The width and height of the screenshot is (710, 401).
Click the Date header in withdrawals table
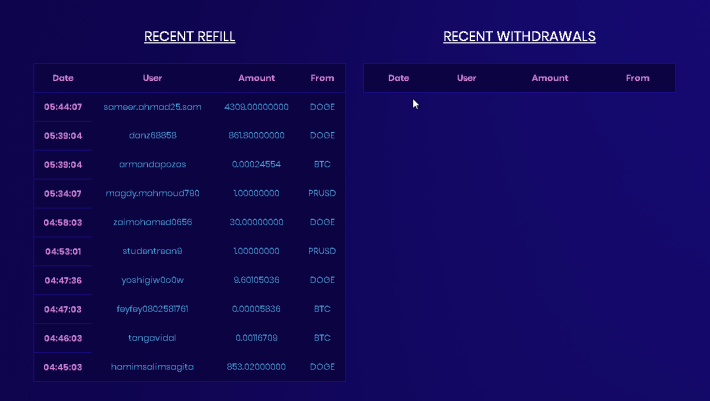point(398,78)
